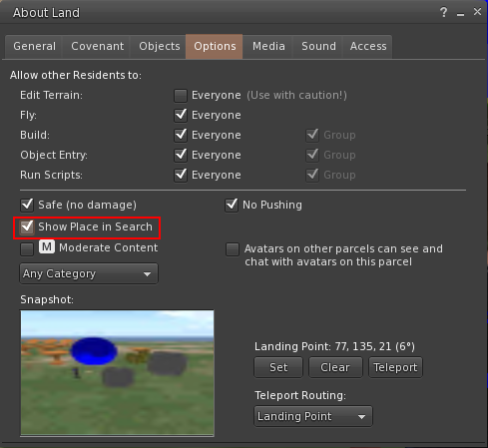This screenshot has width=488, height=448.
Task: Enable Edit Terrain for Everyone
Action: [181, 96]
